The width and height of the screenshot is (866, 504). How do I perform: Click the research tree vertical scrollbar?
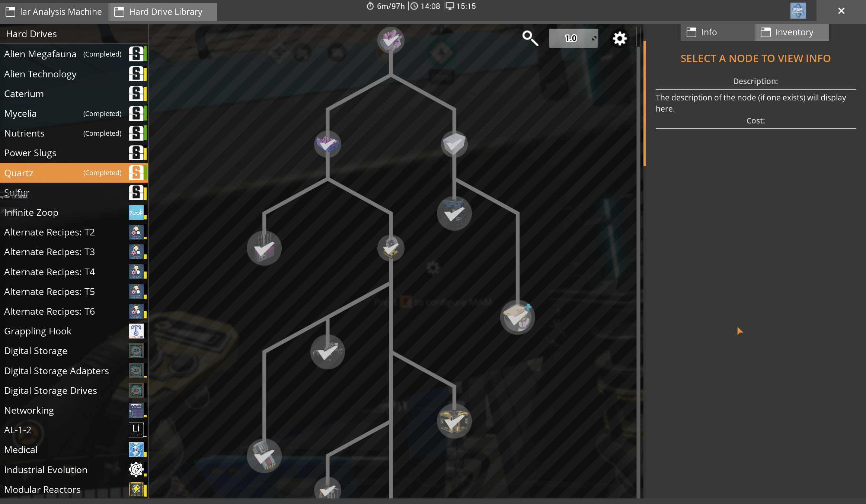point(638,262)
